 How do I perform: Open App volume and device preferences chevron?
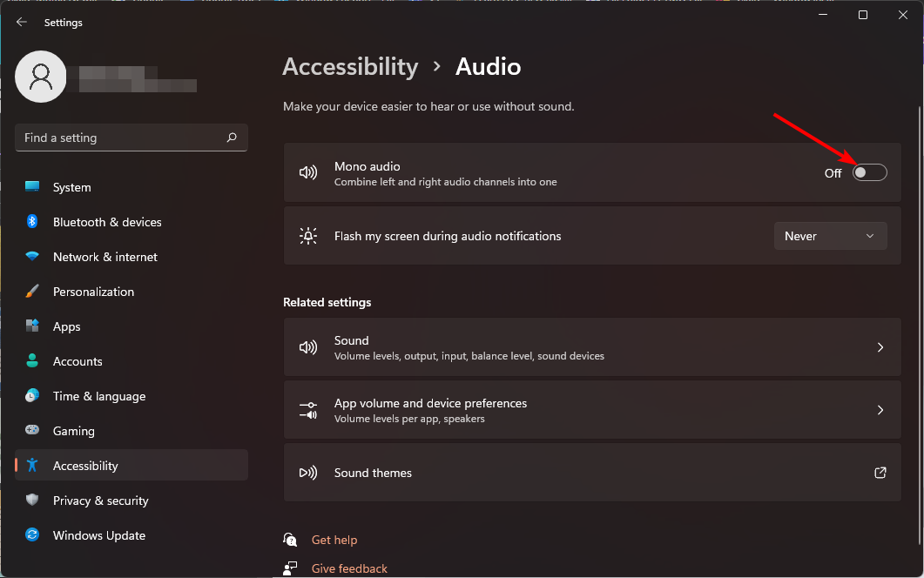880,410
